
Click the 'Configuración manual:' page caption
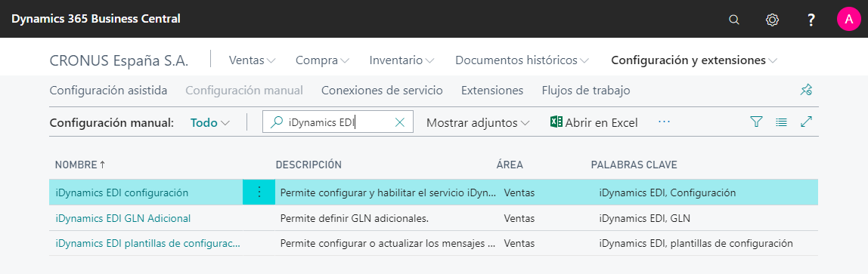pyautogui.click(x=112, y=122)
